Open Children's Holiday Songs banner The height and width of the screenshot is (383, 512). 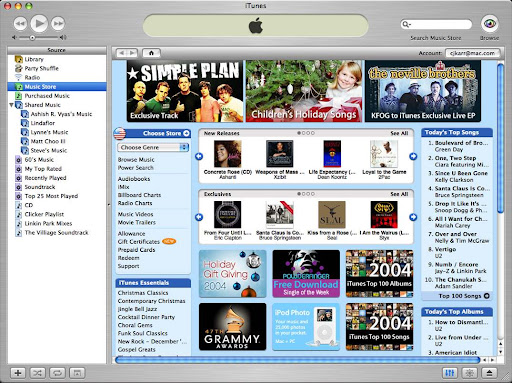[304, 91]
